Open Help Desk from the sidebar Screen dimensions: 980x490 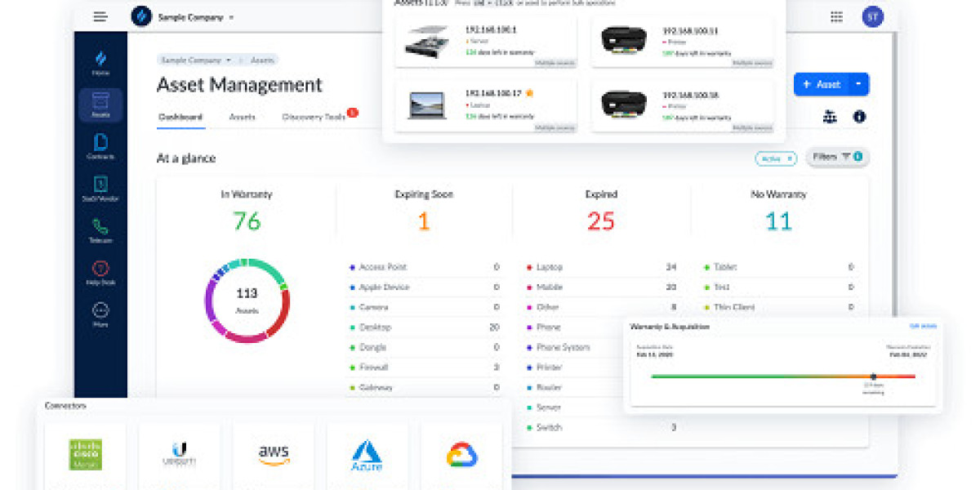point(100,274)
